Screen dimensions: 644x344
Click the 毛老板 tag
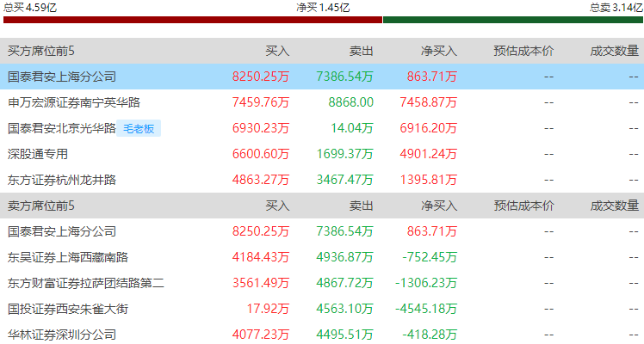139,129
